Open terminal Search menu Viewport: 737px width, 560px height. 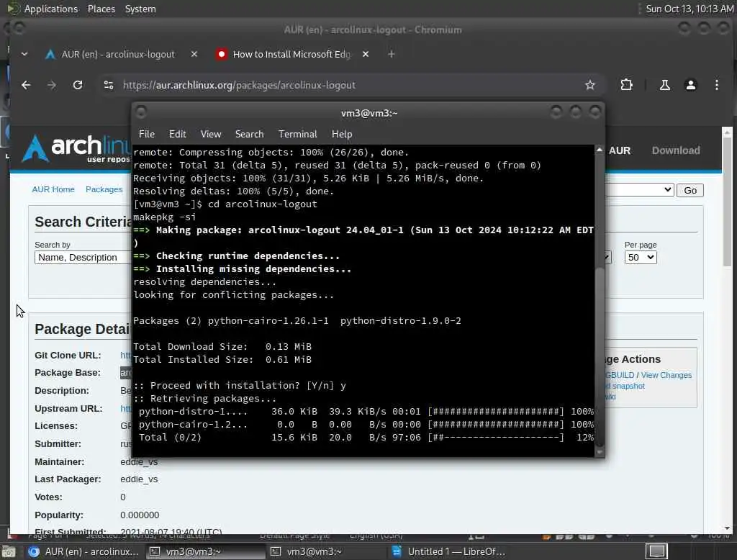[x=249, y=134]
